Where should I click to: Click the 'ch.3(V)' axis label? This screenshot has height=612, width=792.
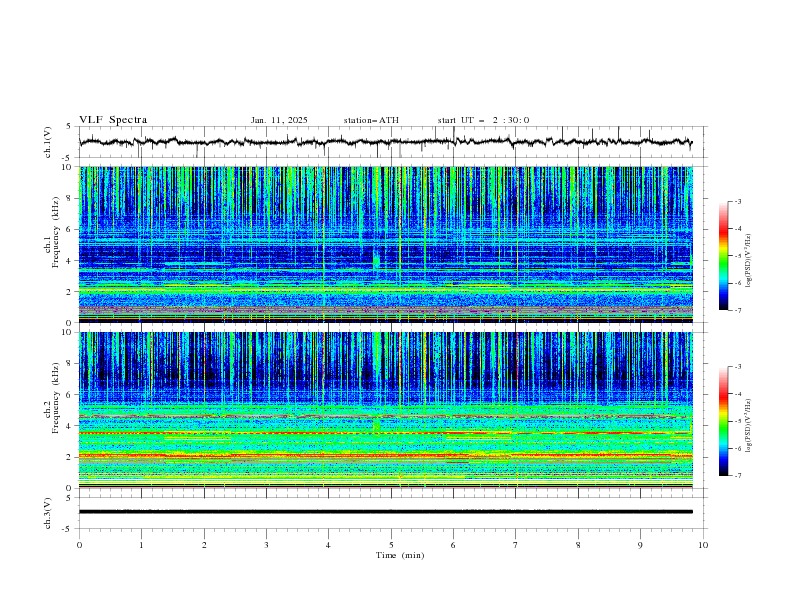coord(48,513)
